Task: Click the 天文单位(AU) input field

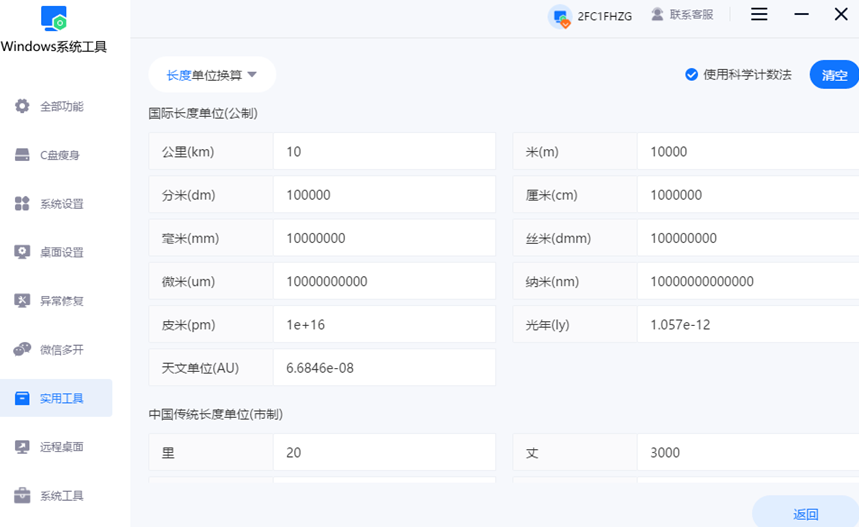Action: 385,368
